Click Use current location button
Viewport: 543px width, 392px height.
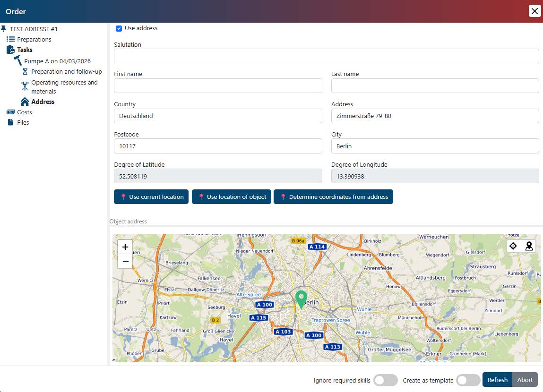click(151, 197)
